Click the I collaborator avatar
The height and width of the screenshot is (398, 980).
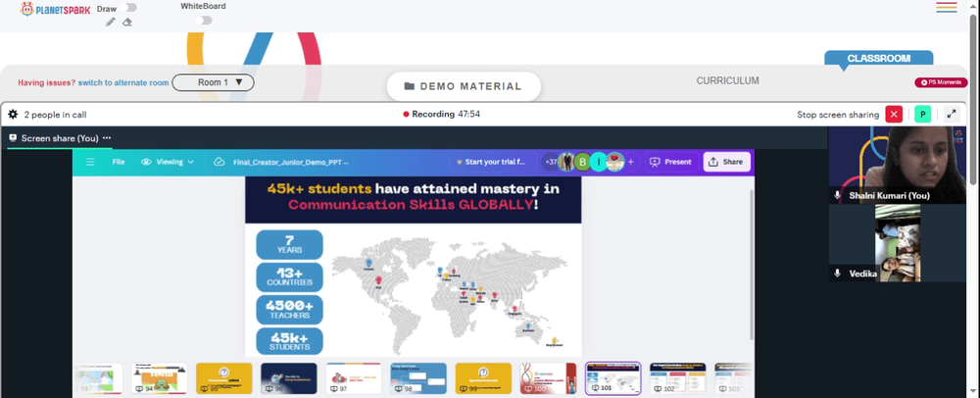coord(599,162)
